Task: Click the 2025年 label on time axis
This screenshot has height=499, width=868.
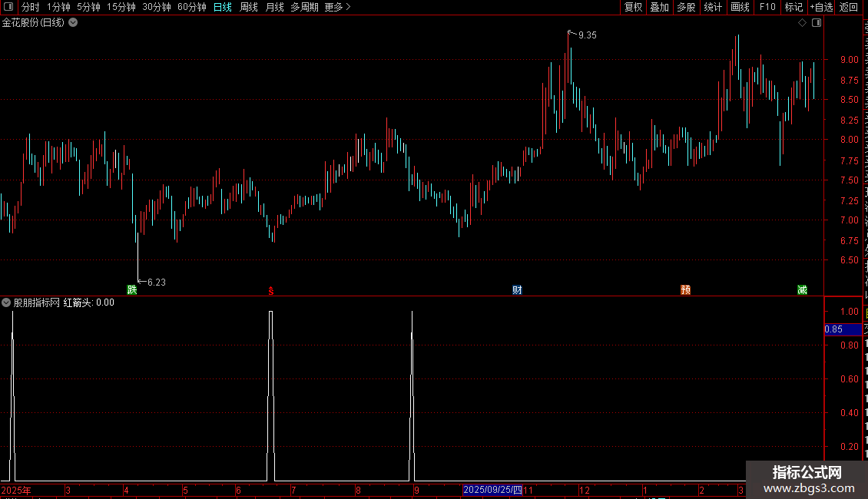Action: pos(16,490)
